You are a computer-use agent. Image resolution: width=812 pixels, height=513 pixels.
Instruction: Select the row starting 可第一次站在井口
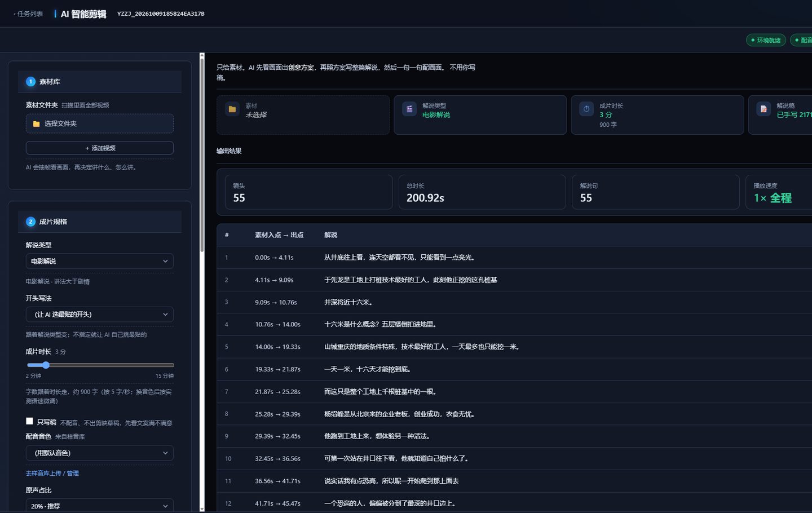514,459
